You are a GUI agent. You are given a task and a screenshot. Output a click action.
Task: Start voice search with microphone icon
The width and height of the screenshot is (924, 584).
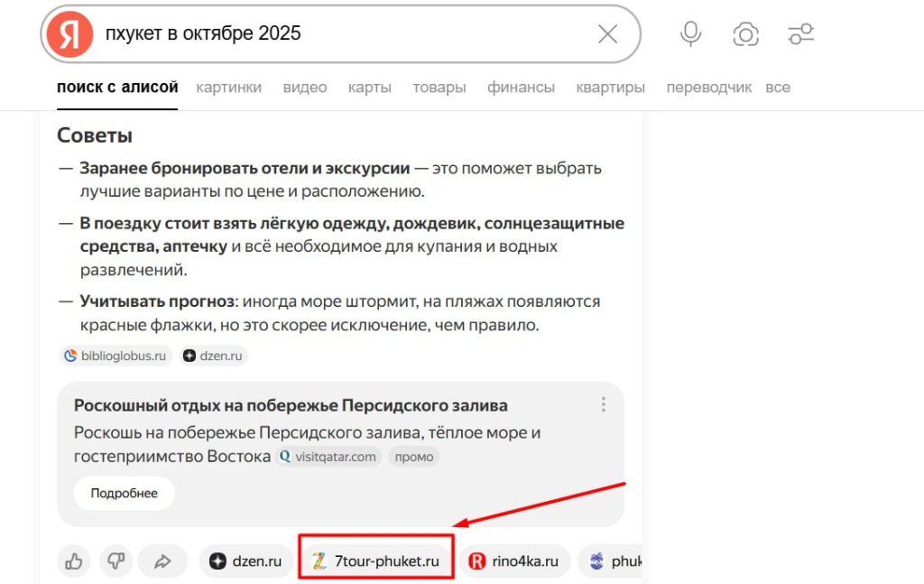click(690, 34)
